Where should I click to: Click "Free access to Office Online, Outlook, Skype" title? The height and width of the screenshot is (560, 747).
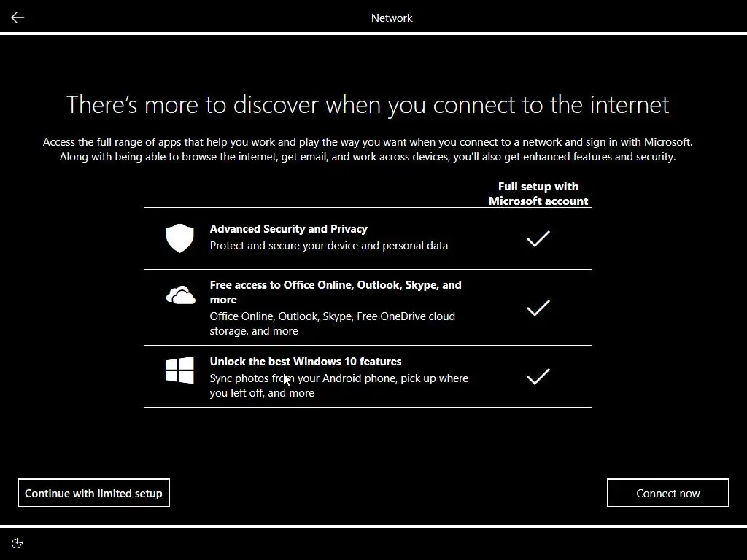pyautogui.click(x=336, y=292)
